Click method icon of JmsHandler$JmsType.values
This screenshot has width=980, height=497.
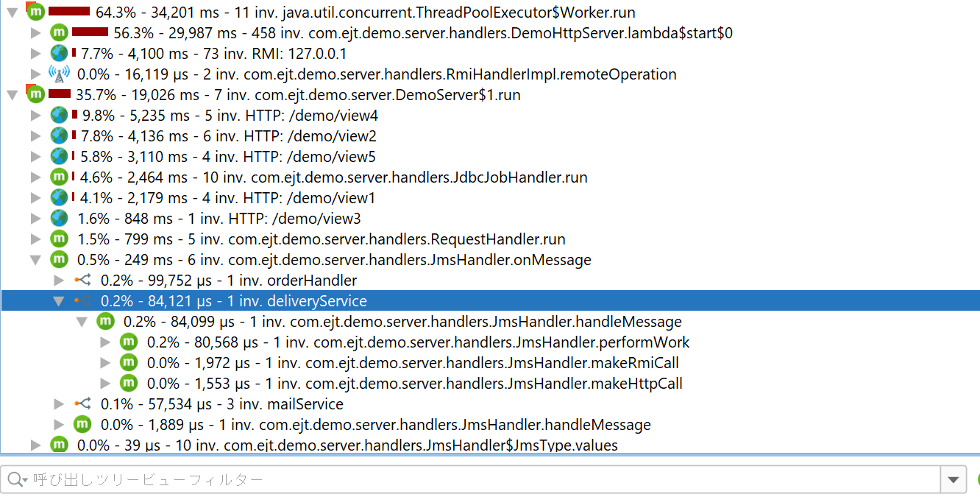click(x=59, y=445)
